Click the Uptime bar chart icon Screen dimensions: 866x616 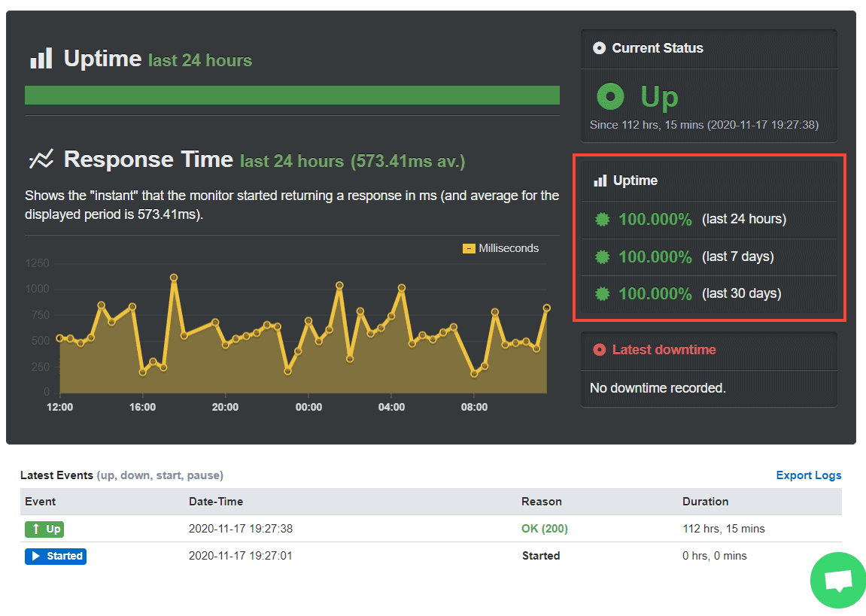(x=43, y=58)
